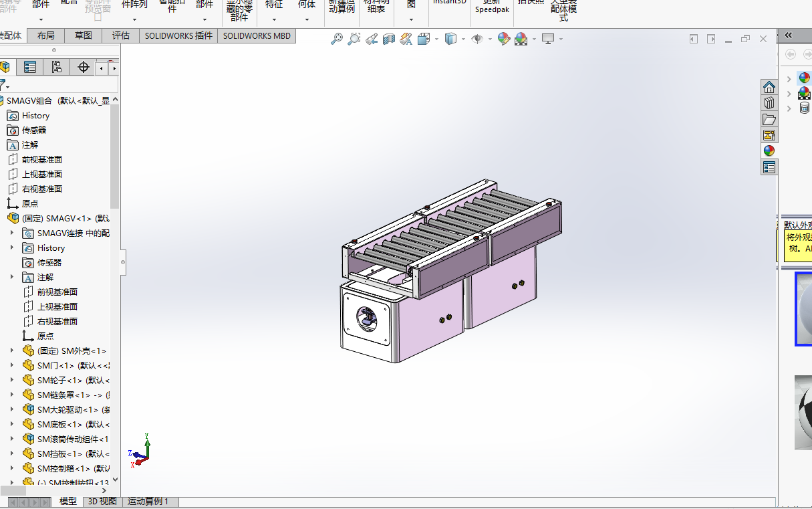The image size is (812, 509).
Task: Switch to the 评估 tab
Action: coord(121,35)
